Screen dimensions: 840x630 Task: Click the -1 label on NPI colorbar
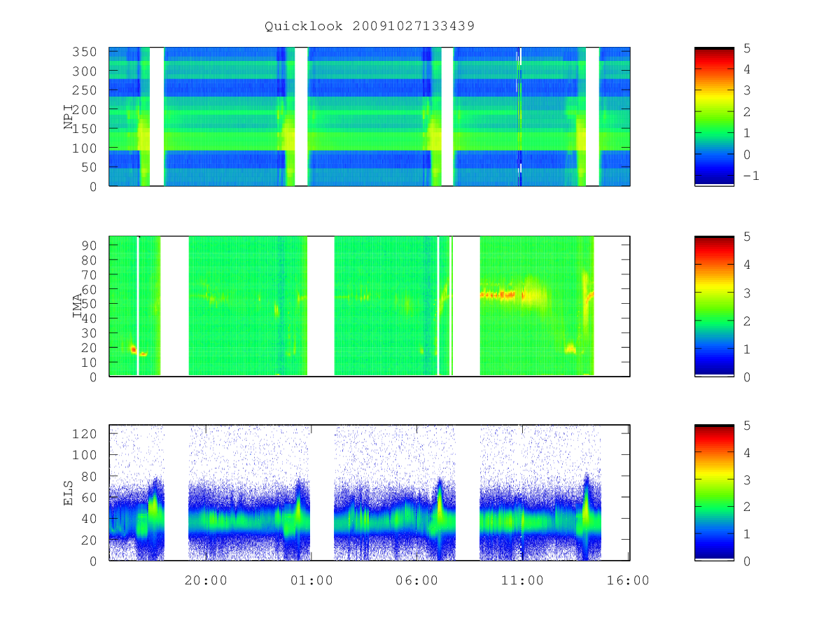pyautogui.click(x=750, y=176)
